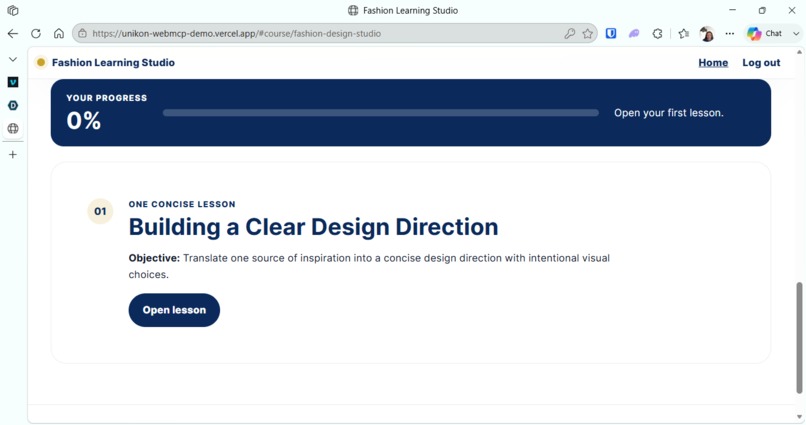Screen dimensions: 806x425
Task: Open 'Building a Clear Design Direction' heading
Action: [313, 227]
